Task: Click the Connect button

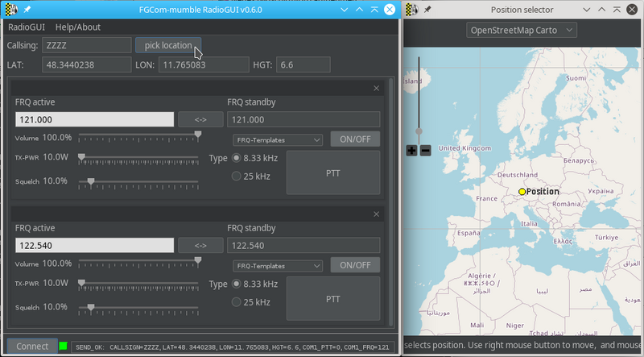Action: click(32, 347)
